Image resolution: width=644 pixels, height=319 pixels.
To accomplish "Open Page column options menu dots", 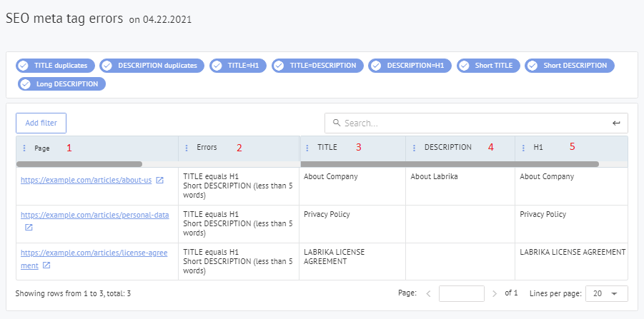I will click(x=24, y=148).
